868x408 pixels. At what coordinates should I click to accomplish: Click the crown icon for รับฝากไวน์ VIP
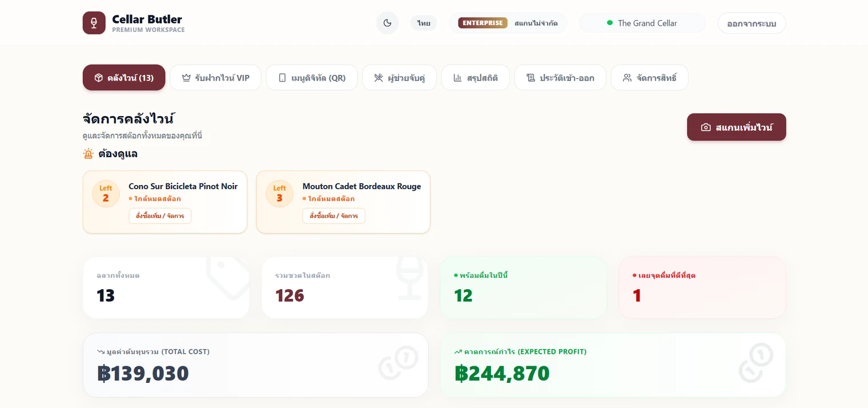[186, 78]
